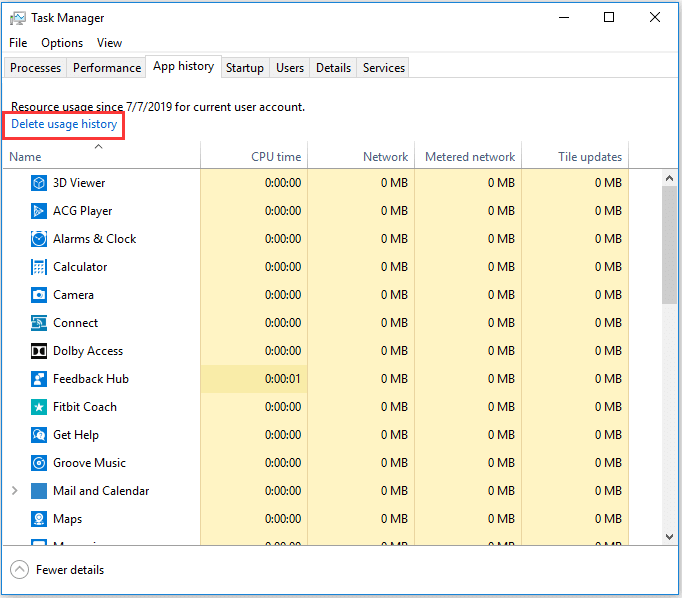
Task: Click the Mail and Calendar icon
Action: pos(39,491)
